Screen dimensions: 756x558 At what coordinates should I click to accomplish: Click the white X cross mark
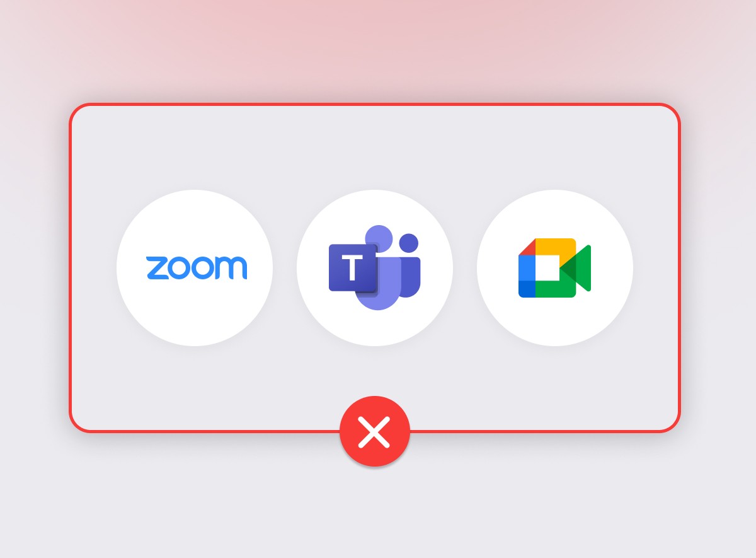pyautogui.click(x=374, y=432)
